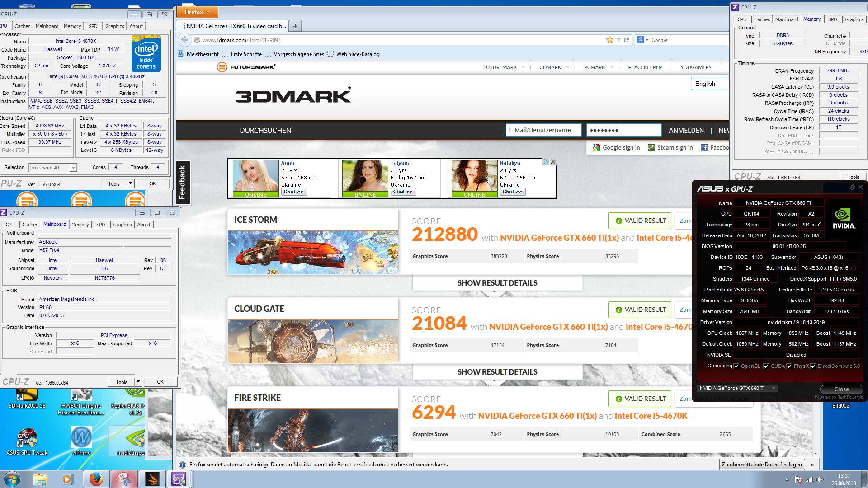This screenshot has width=868, height=488.
Task: Reload the 3dmark page
Action: (x=626, y=40)
